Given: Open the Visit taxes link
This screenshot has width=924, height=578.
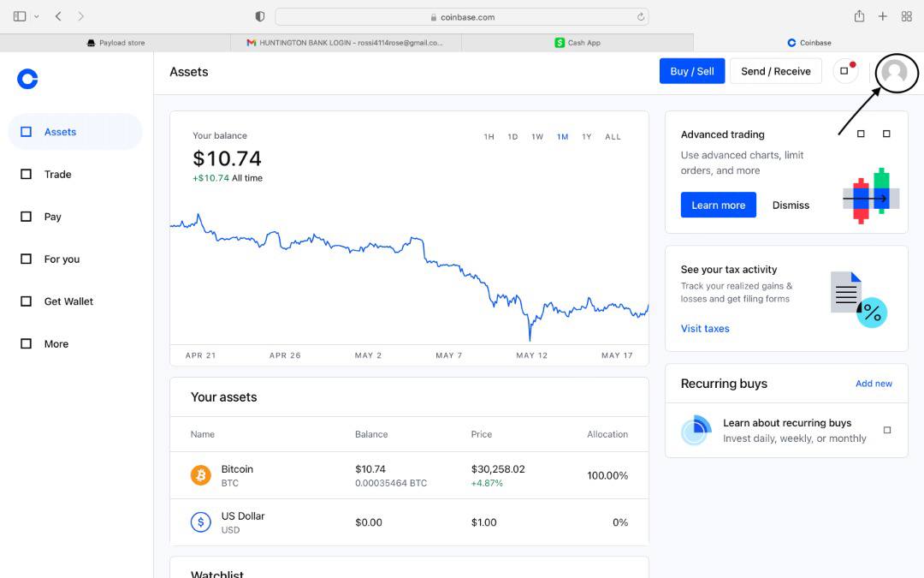Looking at the screenshot, I should [x=705, y=329].
